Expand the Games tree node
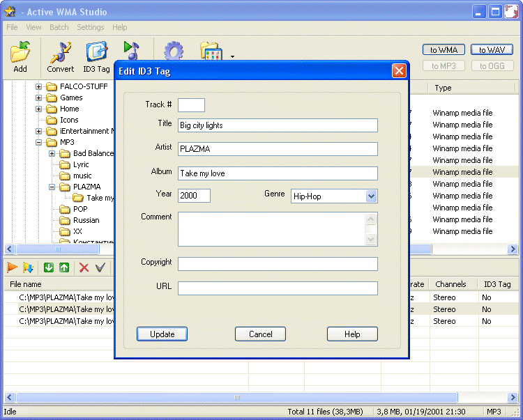 click(x=38, y=98)
